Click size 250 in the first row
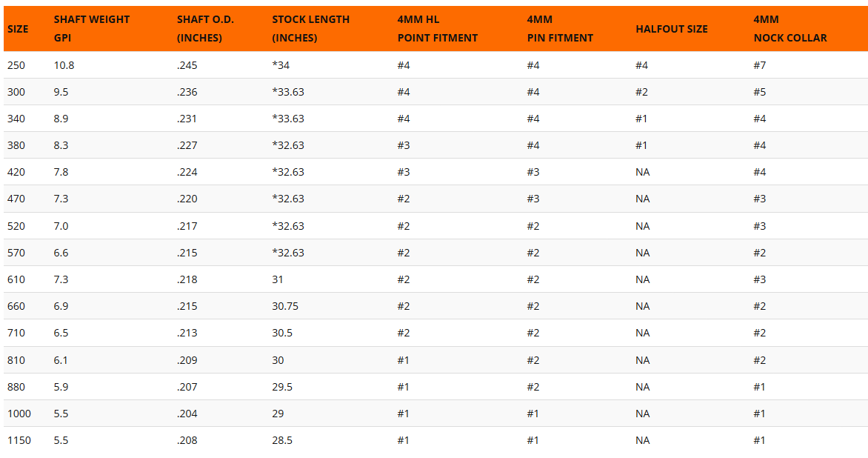 click(16, 65)
